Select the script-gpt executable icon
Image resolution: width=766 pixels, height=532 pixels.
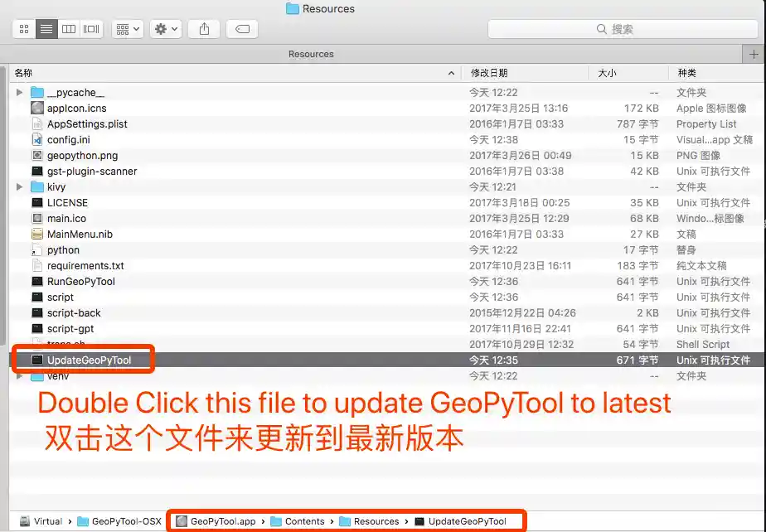37,328
